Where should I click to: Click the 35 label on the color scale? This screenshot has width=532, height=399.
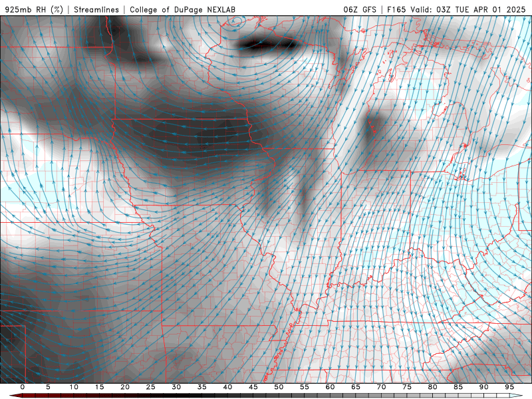[x=201, y=387]
